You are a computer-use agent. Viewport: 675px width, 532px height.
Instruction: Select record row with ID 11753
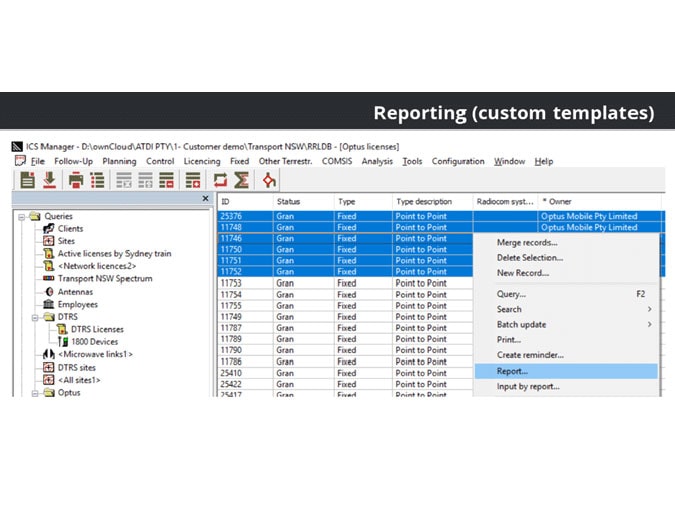[x=231, y=283]
